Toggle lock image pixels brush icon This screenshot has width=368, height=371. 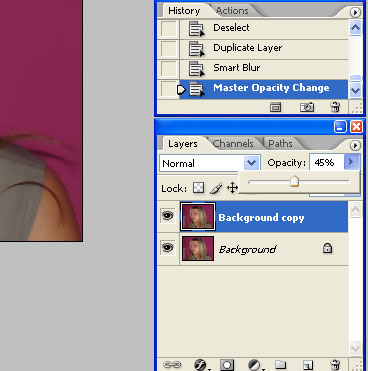216,188
